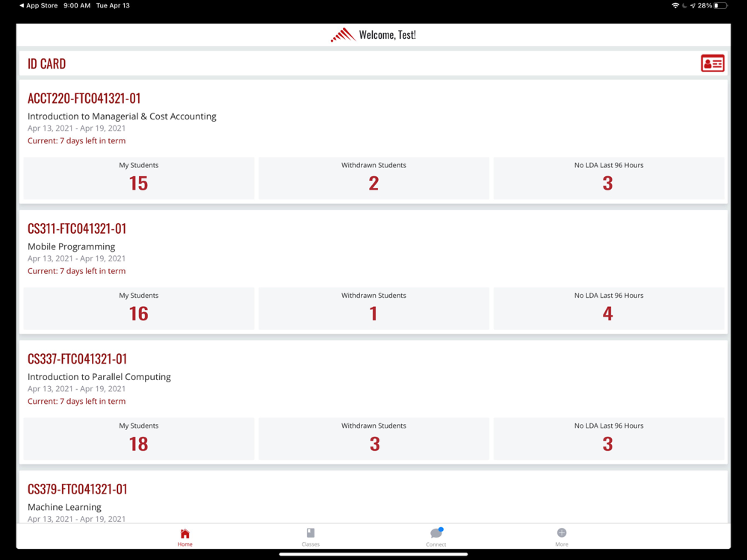Tap the logo next to Welcome, Test!
Viewport: 747px width, 560px height.
(343, 35)
